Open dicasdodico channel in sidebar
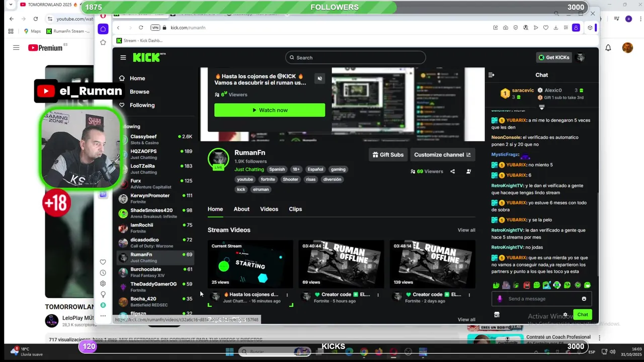The image size is (644, 362). (155, 242)
